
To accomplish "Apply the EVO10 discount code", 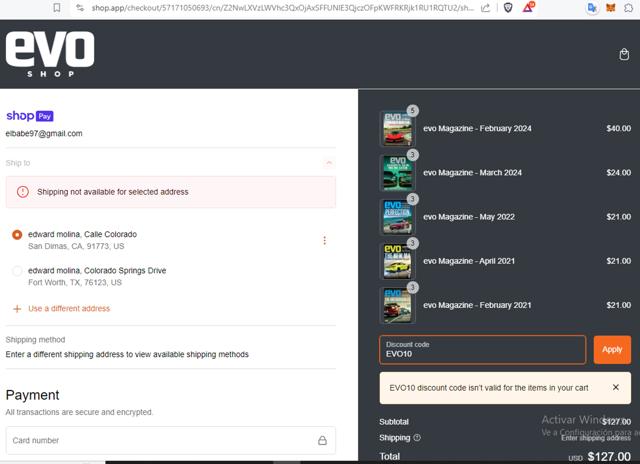I will coord(612,350).
